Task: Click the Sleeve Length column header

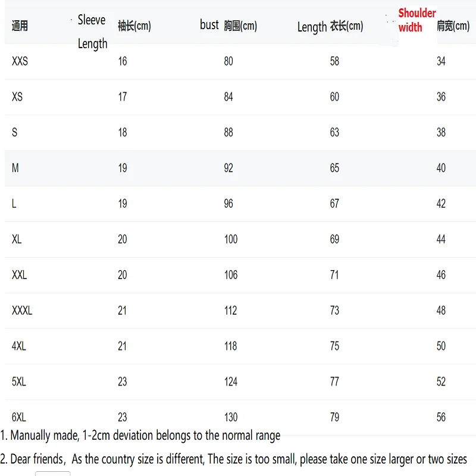Action: pos(92,32)
